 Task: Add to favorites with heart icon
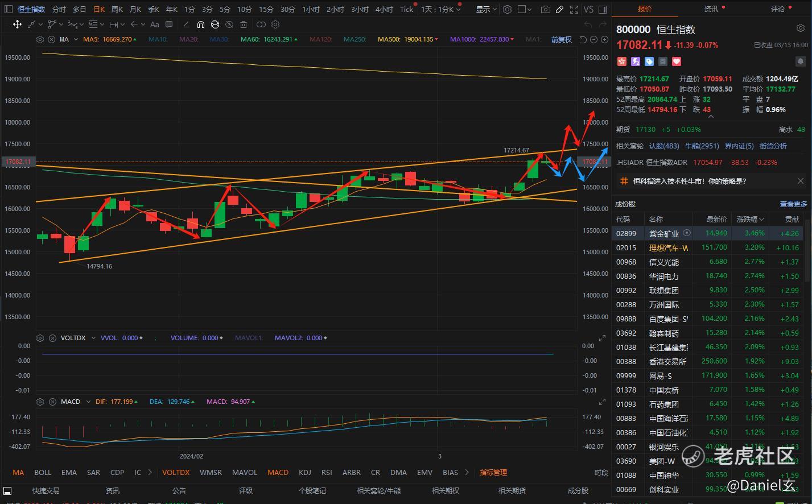click(x=677, y=61)
